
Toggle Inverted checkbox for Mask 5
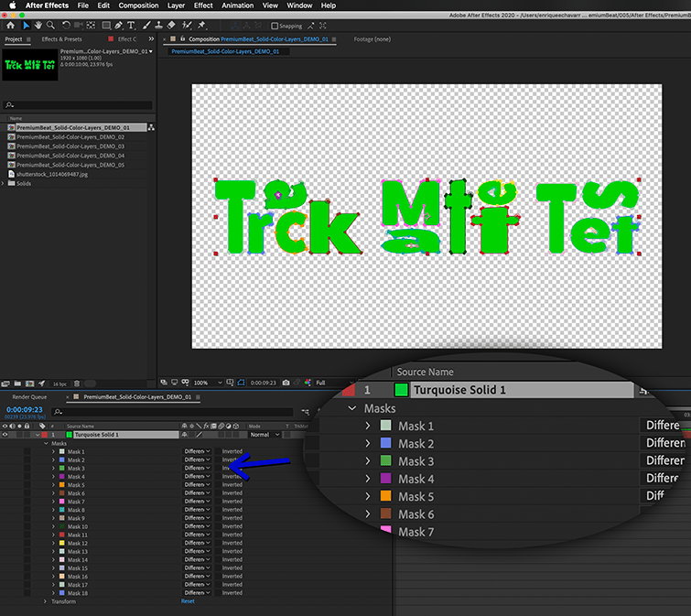pyautogui.click(x=219, y=485)
